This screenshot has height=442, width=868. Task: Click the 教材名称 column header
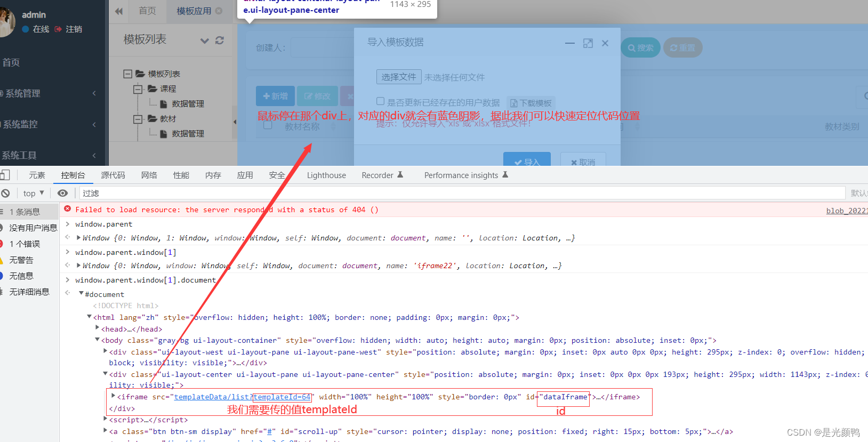(x=302, y=126)
